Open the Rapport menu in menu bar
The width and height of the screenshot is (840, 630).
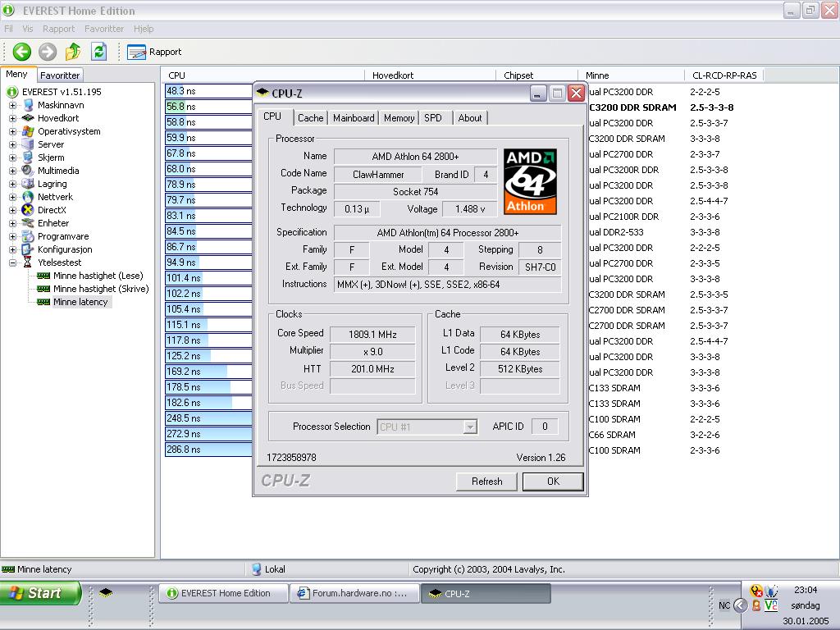(59, 29)
